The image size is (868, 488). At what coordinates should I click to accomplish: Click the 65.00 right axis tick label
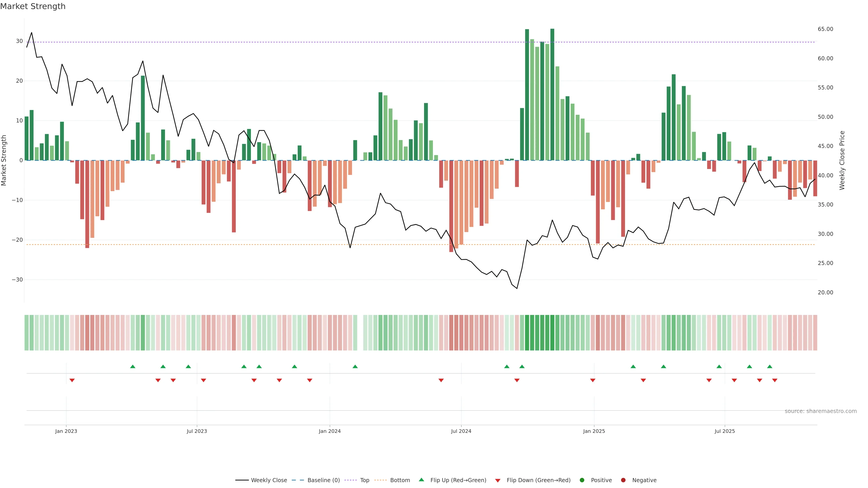pyautogui.click(x=825, y=29)
